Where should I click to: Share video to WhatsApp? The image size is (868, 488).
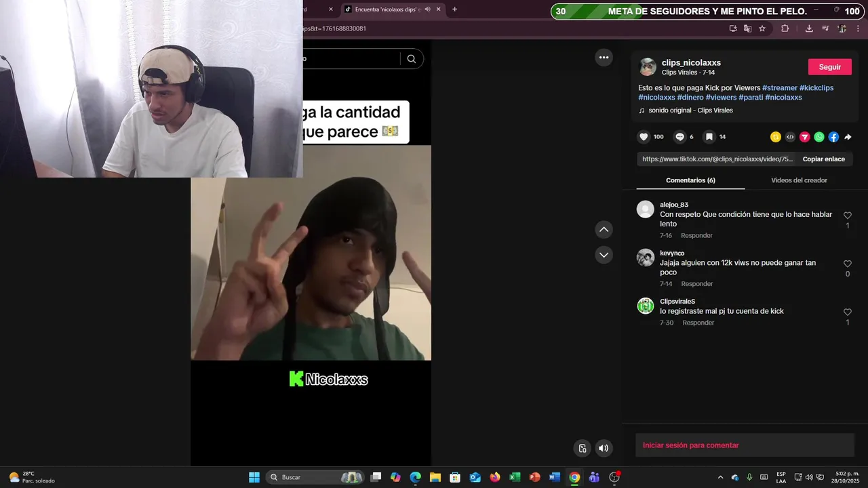pyautogui.click(x=819, y=137)
